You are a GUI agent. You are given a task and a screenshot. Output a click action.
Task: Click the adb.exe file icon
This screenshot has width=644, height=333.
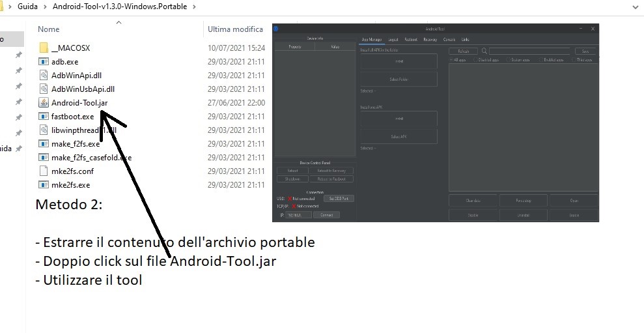44,62
